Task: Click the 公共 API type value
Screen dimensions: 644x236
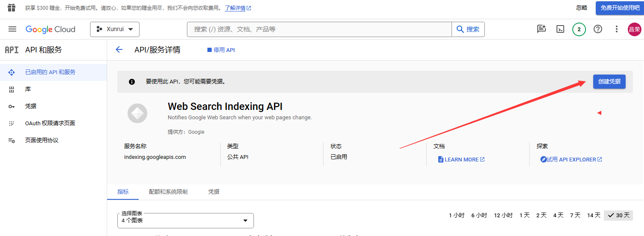Action: click(x=238, y=157)
